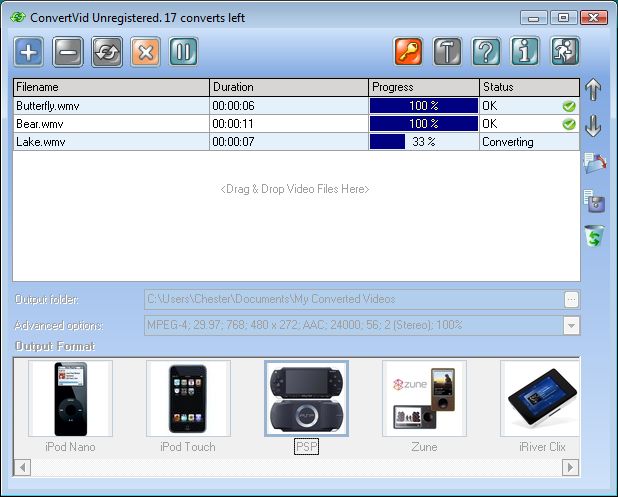Click the Convert arrows button in the toolbar
618x497 pixels.
tap(106, 51)
